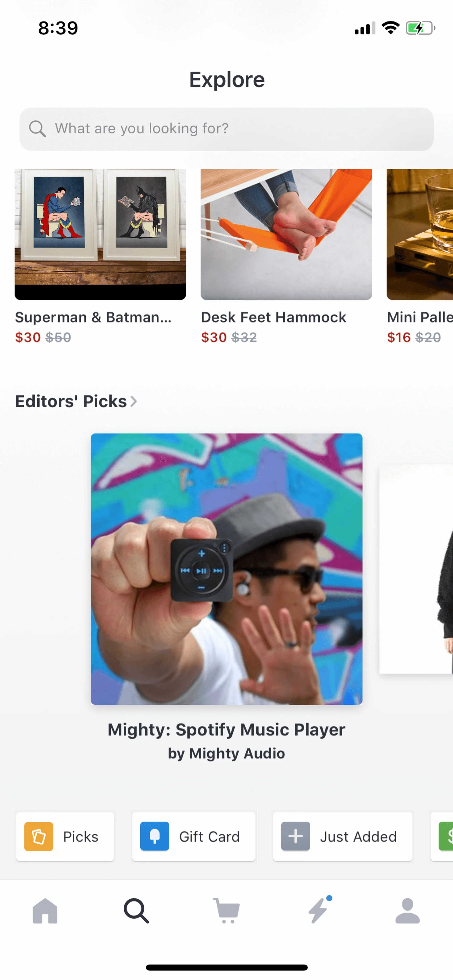Tap the search magnifier in the search field

[x=37, y=129]
